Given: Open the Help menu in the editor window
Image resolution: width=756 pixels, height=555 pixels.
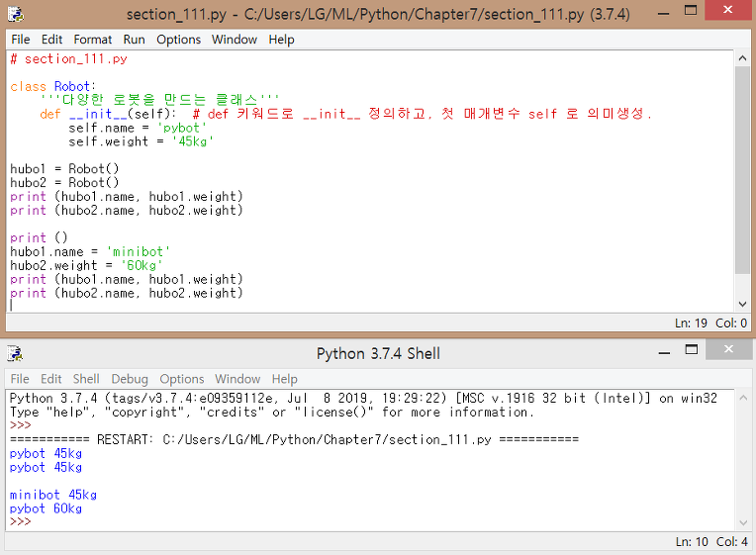Looking at the screenshot, I should click(281, 40).
